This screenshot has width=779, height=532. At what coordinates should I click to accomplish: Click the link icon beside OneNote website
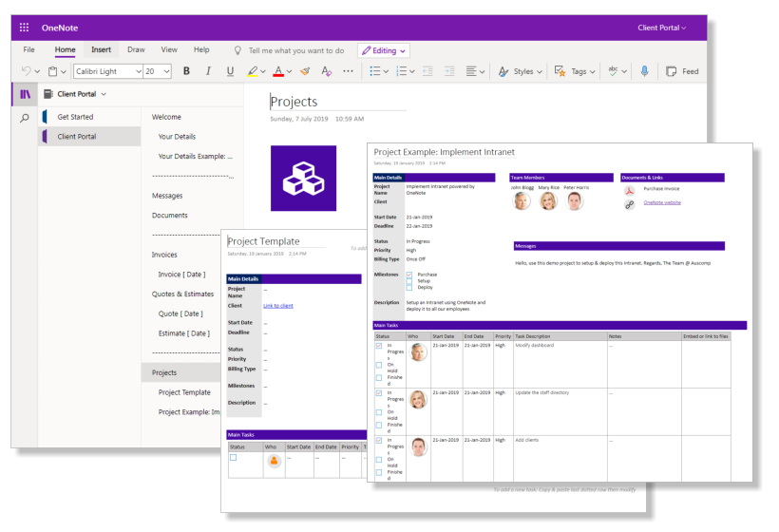[630, 204]
